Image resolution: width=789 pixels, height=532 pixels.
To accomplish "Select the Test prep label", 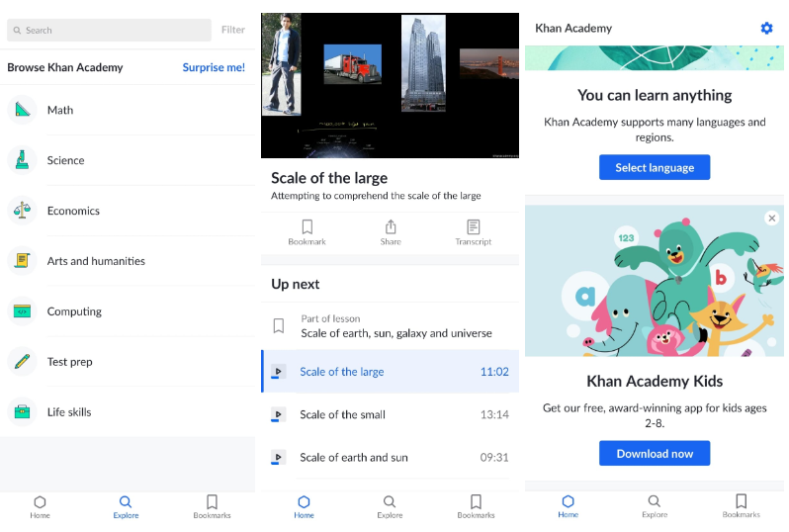I will [69, 362].
